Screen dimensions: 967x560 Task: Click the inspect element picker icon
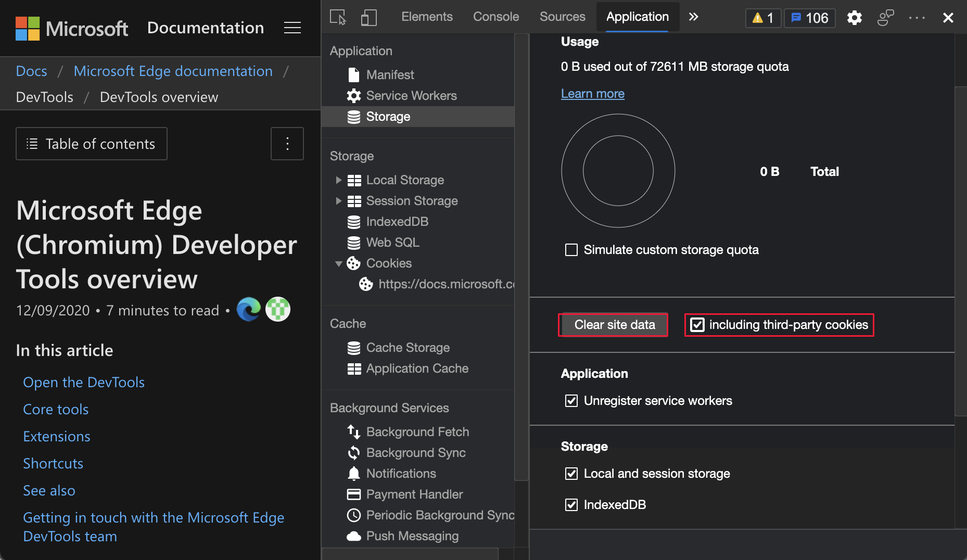click(x=338, y=17)
